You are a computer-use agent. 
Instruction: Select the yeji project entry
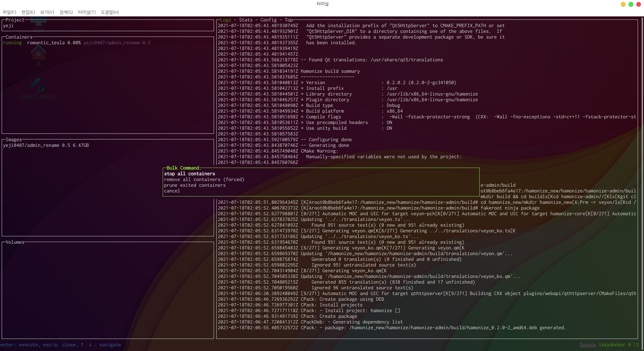(x=8, y=26)
